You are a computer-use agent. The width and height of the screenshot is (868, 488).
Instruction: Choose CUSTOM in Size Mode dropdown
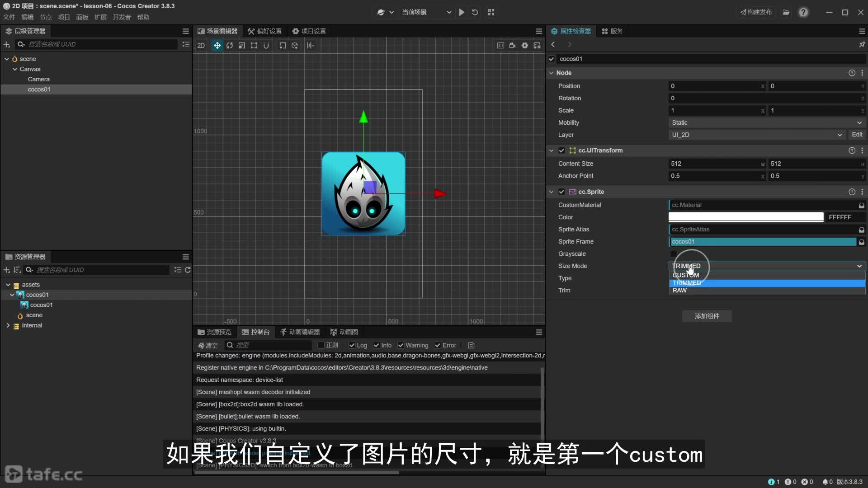coord(767,275)
